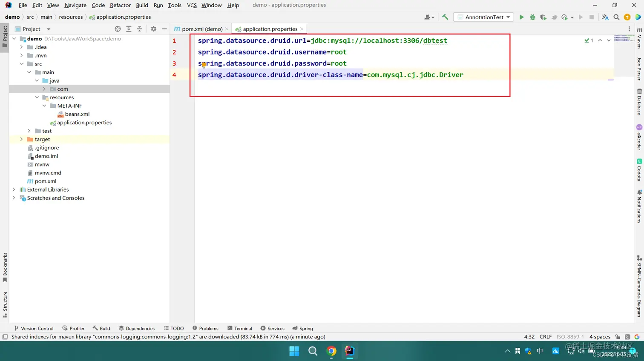Toggle the Maven tool window
Screen dimensions: 644x361
(639, 38)
